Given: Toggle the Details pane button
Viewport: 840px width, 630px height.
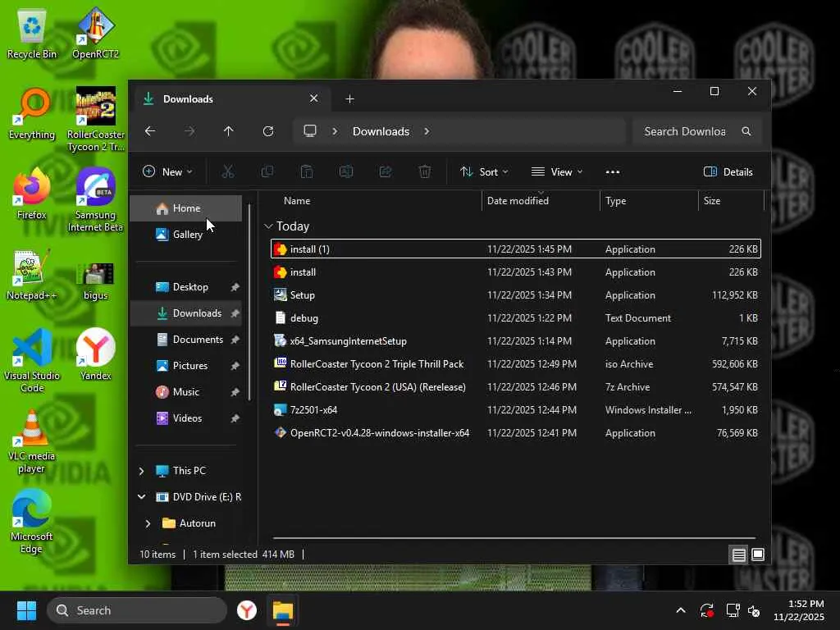Looking at the screenshot, I should coord(728,172).
